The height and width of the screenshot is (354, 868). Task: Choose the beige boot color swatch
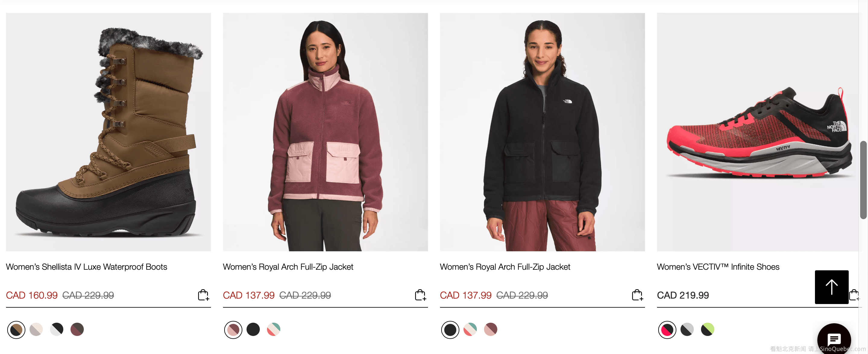pos(36,329)
